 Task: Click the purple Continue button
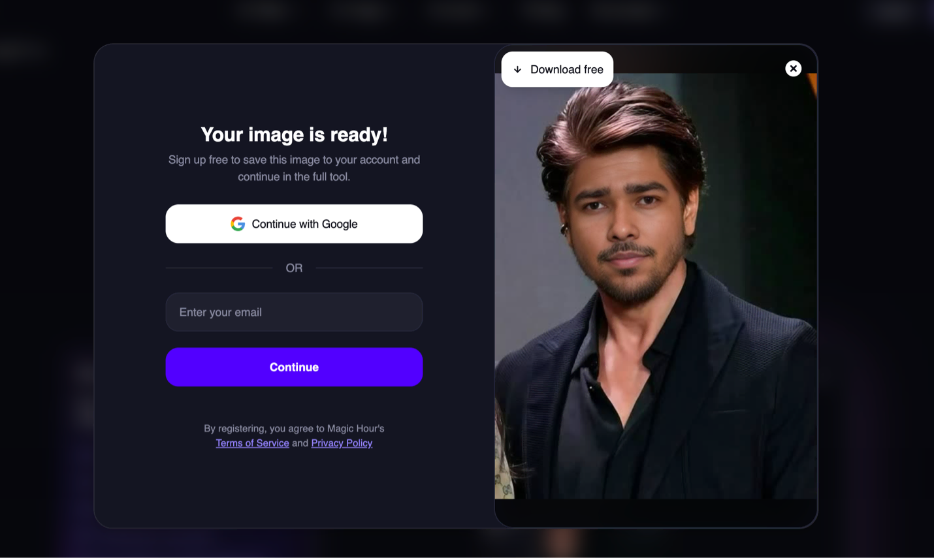[294, 367]
